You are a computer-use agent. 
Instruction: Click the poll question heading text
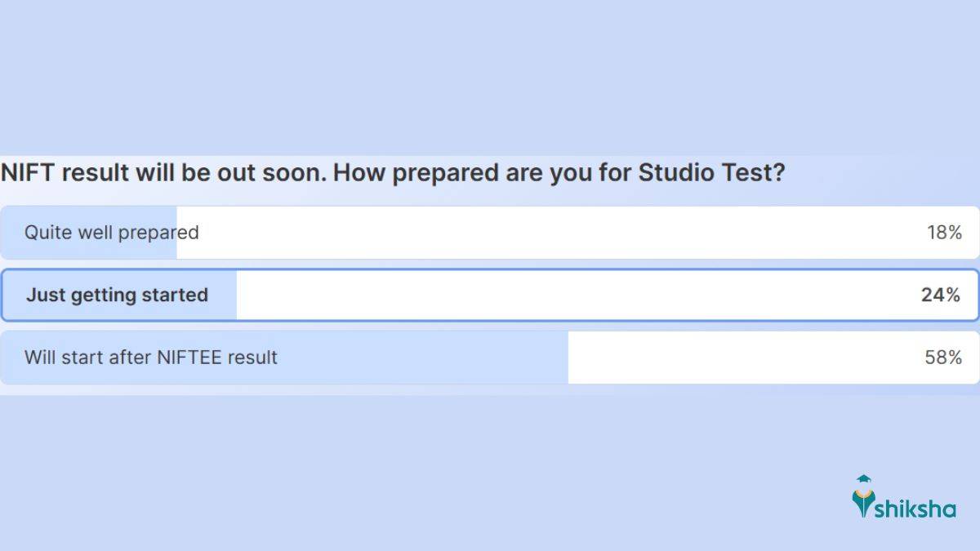click(x=392, y=173)
